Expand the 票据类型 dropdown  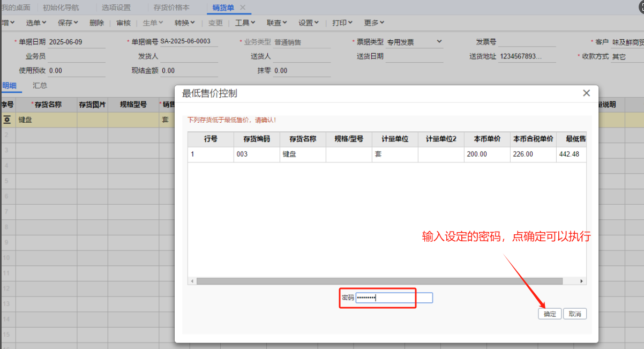coord(439,42)
